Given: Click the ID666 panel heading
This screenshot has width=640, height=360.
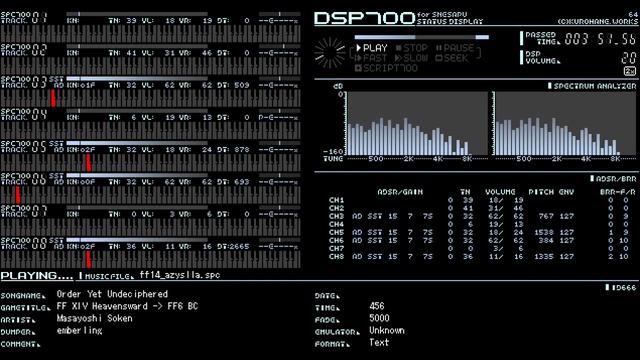Looking at the screenshot, I should [x=621, y=287].
